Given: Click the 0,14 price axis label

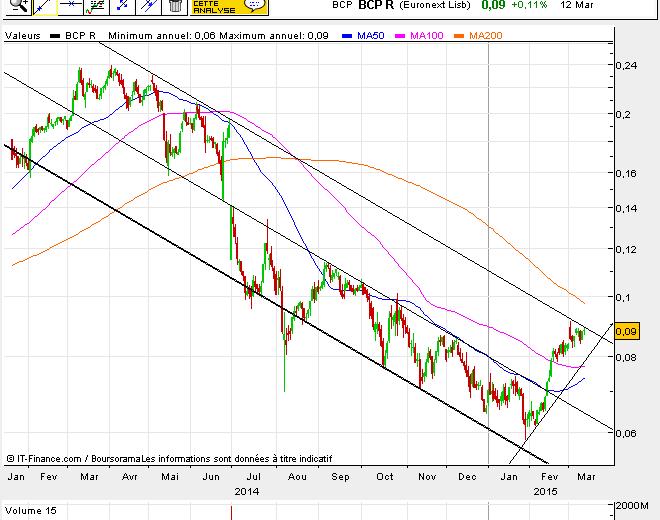Looking at the screenshot, I should (626, 208).
